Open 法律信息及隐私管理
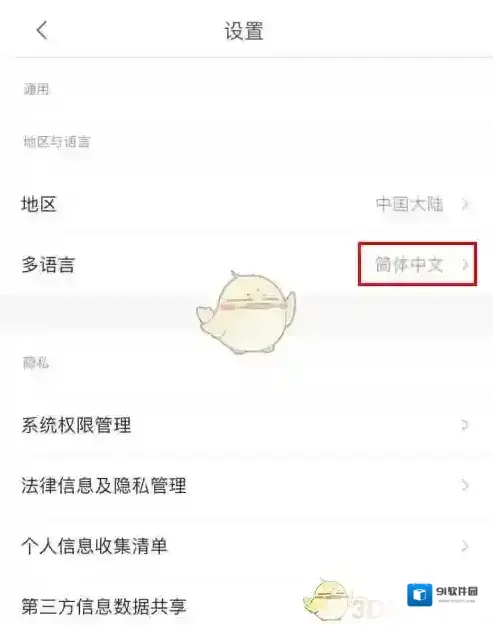 [x=246, y=485]
